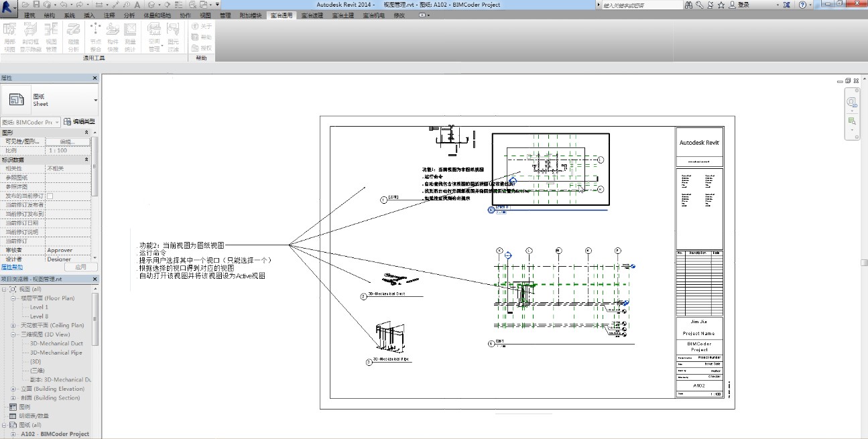
Task: Open the 视图管理 tool
Action: coord(52,36)
